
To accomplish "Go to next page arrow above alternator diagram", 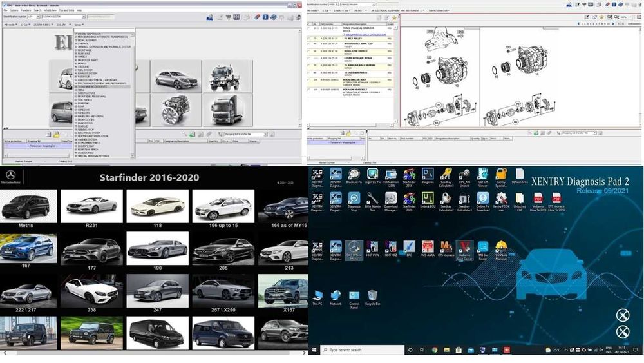I will pos(613,25).
